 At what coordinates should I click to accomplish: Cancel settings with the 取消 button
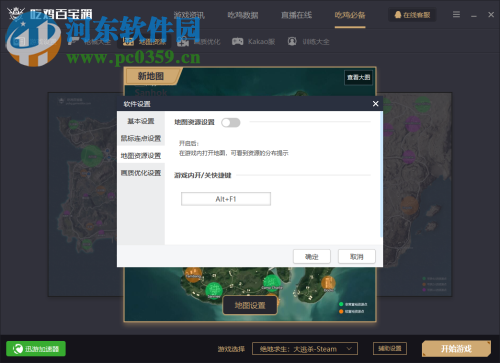pos(357,257)
